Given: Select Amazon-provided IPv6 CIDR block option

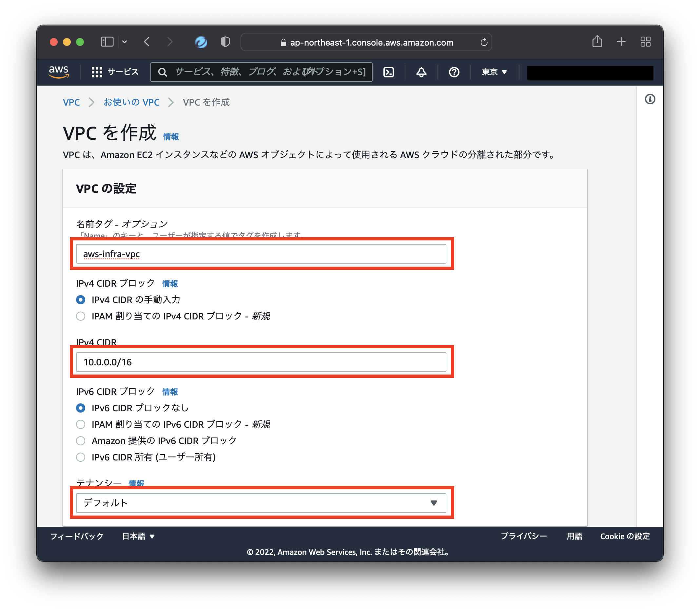Looking at the screenshot, I should click(81, 441).
